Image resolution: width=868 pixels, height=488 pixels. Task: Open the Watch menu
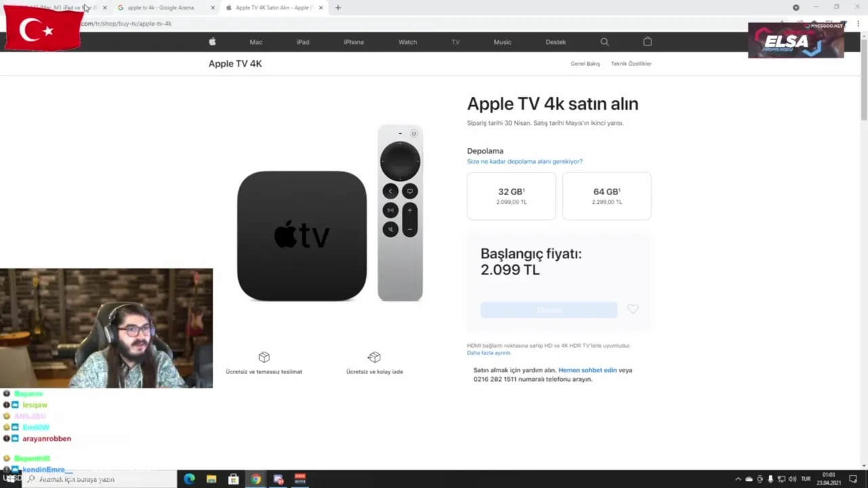408,42
